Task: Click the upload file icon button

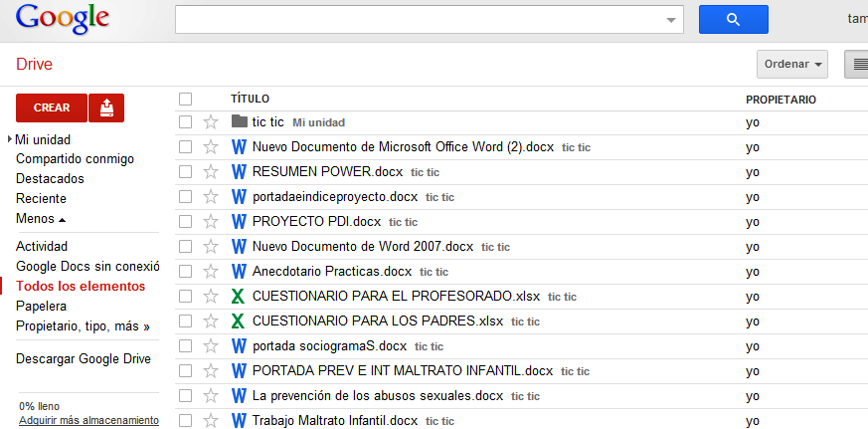Action: pos(106,107)
